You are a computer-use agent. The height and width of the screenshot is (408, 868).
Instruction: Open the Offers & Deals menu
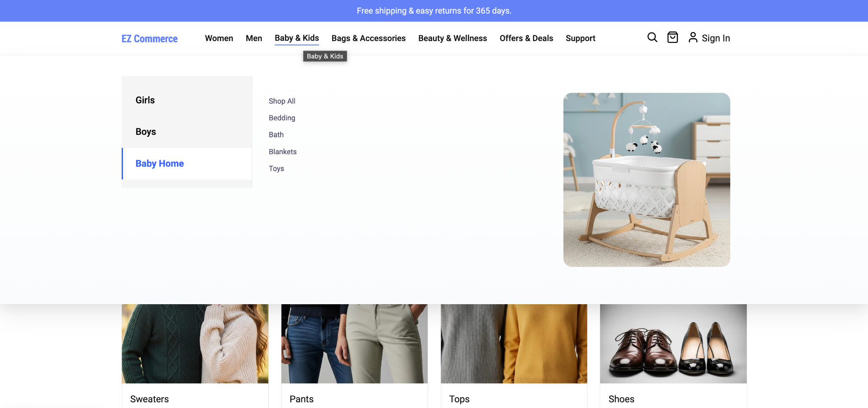526,38
